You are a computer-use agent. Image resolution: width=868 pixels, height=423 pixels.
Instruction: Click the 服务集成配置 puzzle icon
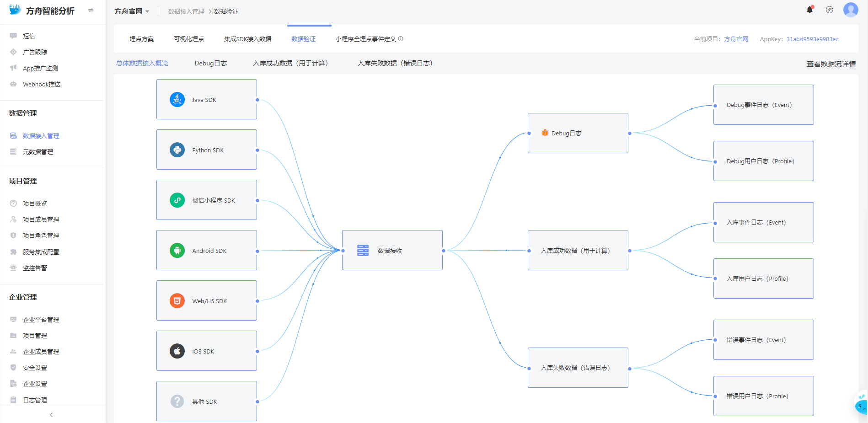click(13, 252)
